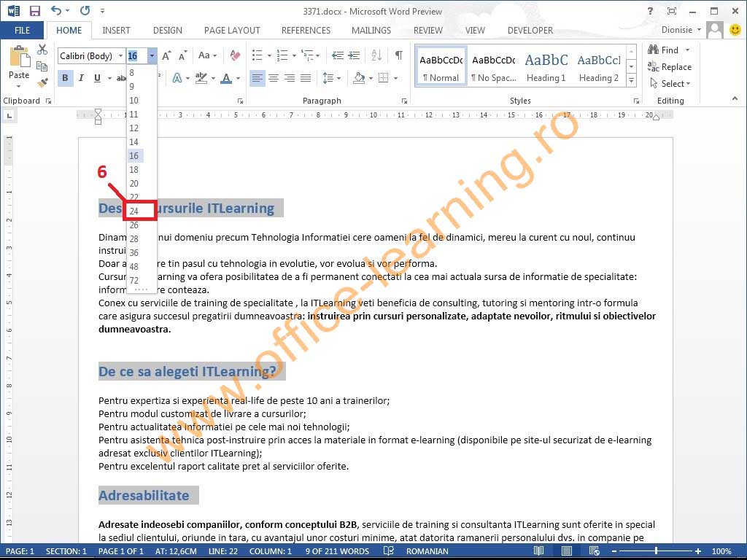Select the Format Painter brush
Image resolution: width=747 pixels, height=560 pixels.
(42, 83)
